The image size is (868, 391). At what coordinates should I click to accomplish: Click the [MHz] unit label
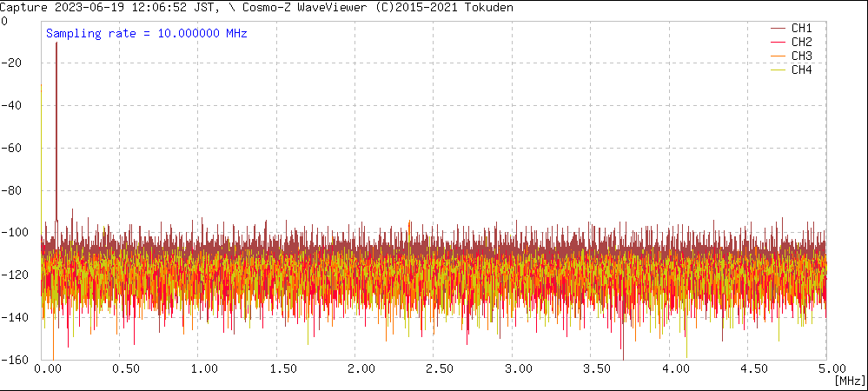point(850,381)
